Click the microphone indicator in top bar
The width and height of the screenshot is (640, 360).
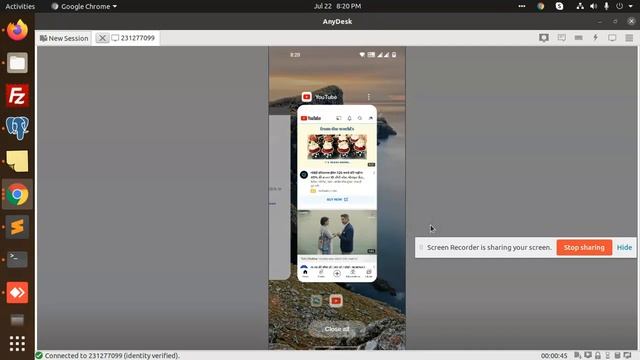(x=607, y=6)
